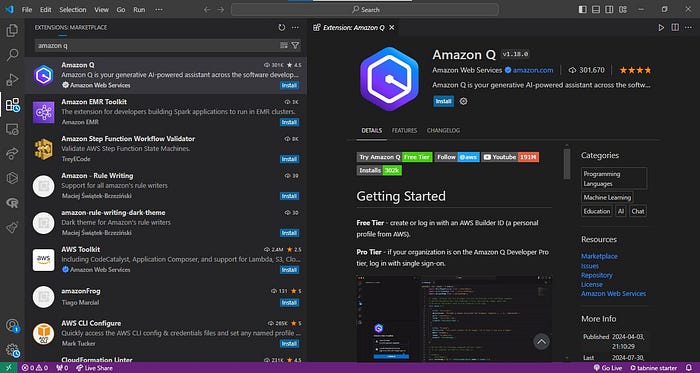Switch to the Changelog tab
The height and width of the screenshot is (373, 700).
(443, 131)
